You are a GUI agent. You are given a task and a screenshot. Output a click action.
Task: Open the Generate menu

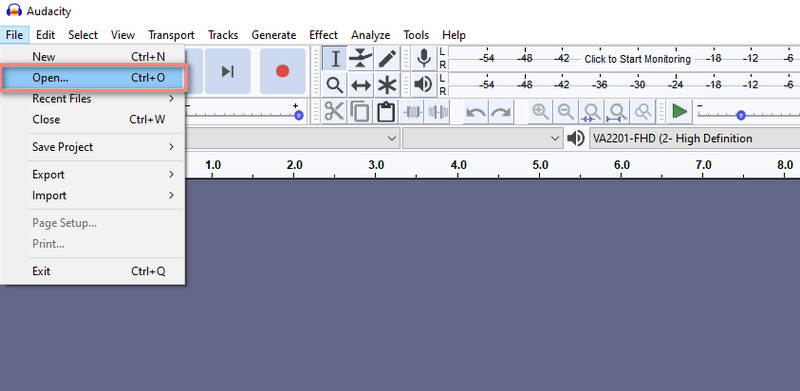(x=273, y=35)
